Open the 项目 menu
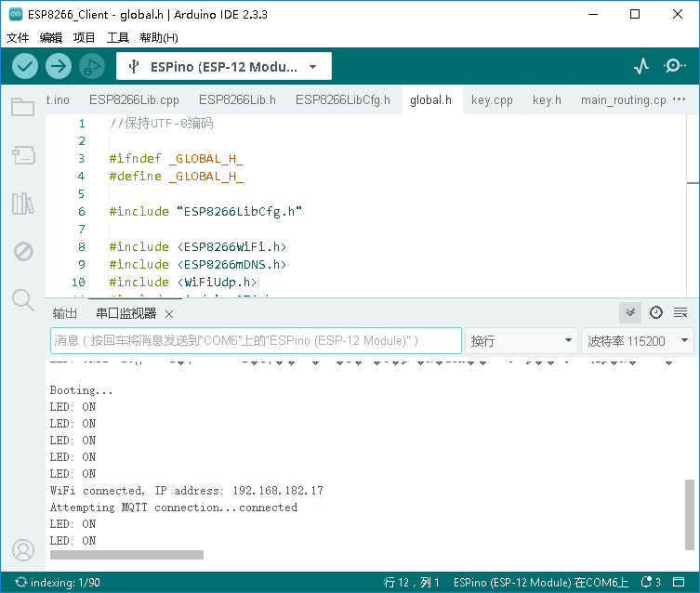This screenshot has height=593, width=700. coord(84,37)
